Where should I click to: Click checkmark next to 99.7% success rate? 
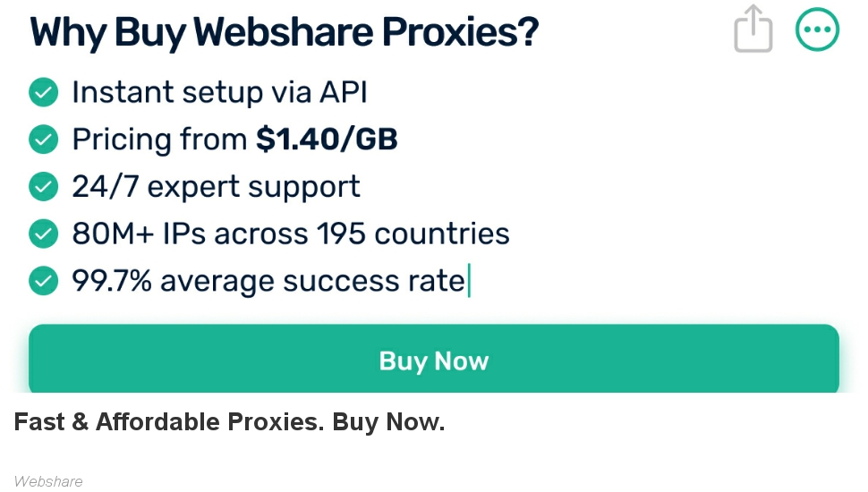43,281
